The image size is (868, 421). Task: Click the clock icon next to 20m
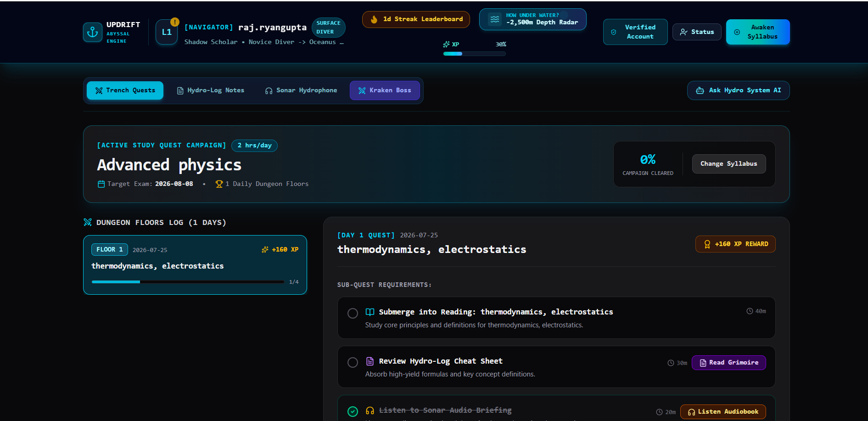(x=659, y=412)
